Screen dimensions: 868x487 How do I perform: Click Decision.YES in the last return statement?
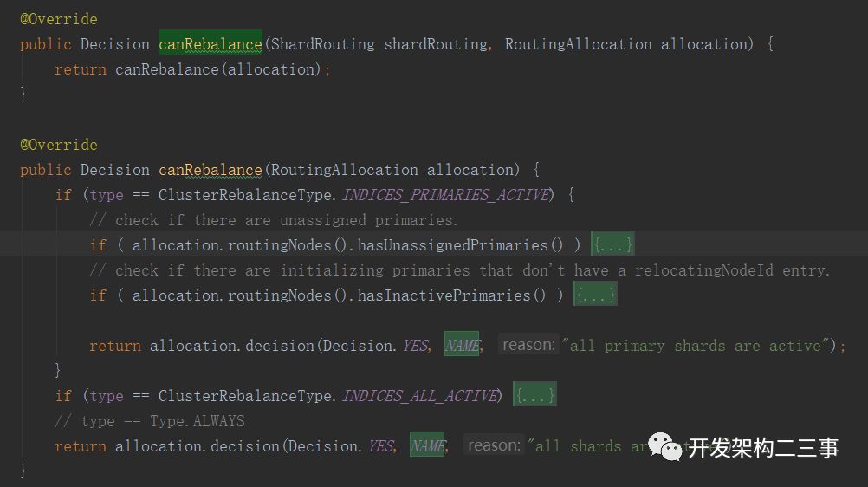click(341, 445)
